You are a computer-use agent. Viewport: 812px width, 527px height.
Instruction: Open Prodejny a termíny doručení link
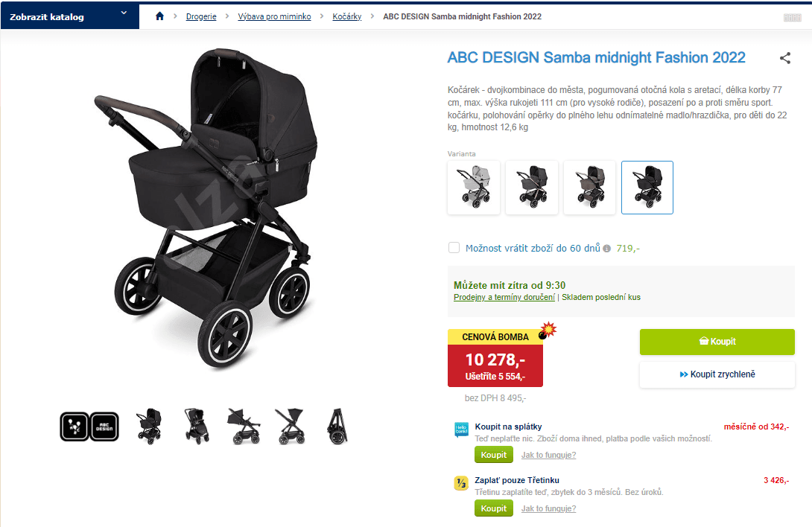point(504,297)
